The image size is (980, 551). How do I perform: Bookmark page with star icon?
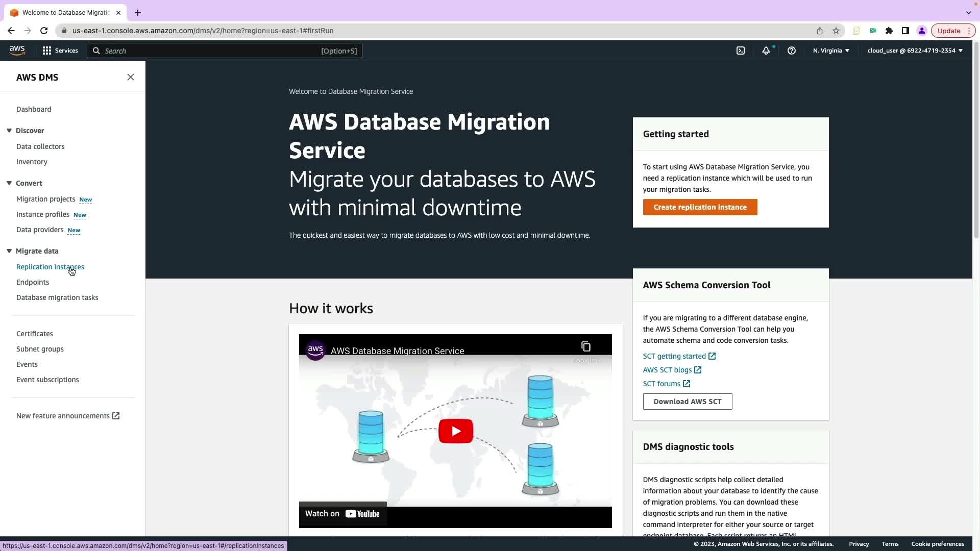(836, 31)
